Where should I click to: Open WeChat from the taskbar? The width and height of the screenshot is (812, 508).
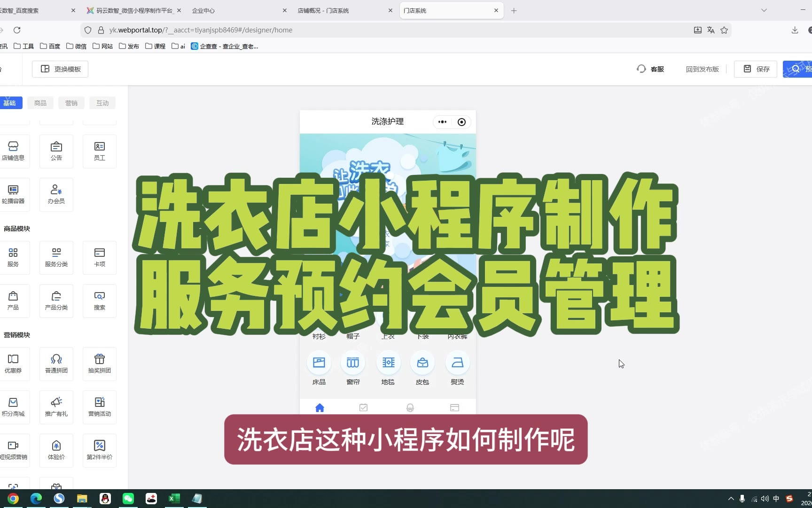click(x=128, y=499)
